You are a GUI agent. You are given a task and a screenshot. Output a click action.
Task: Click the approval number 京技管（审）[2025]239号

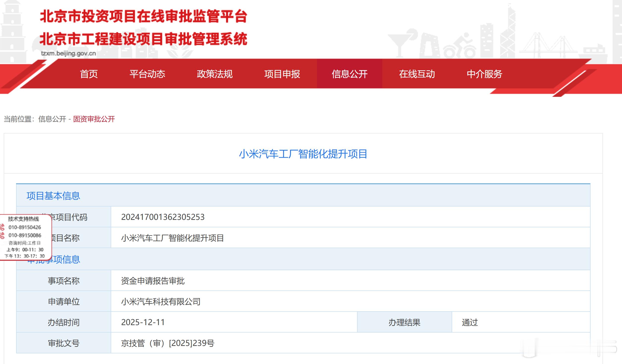coord(168,343)
